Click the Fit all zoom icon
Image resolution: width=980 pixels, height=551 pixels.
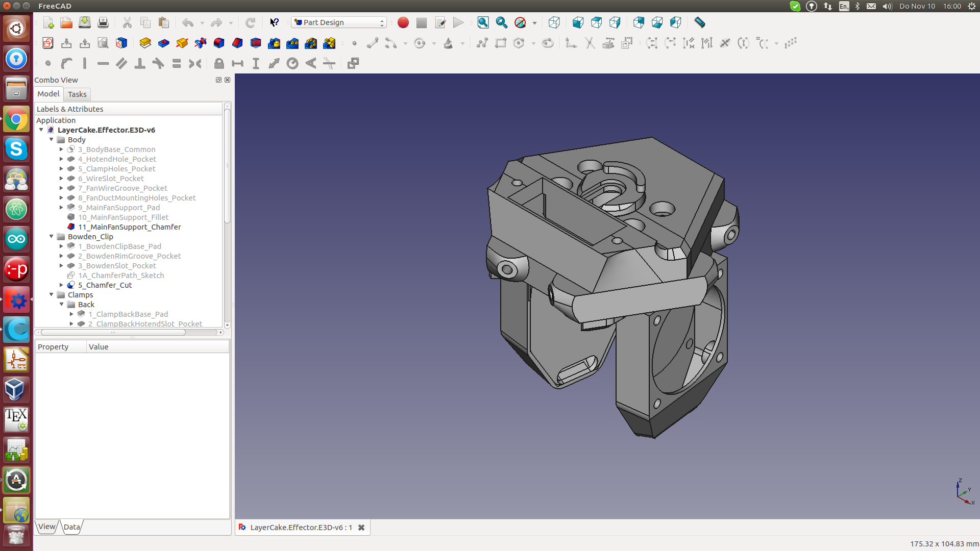click(483, 22)
